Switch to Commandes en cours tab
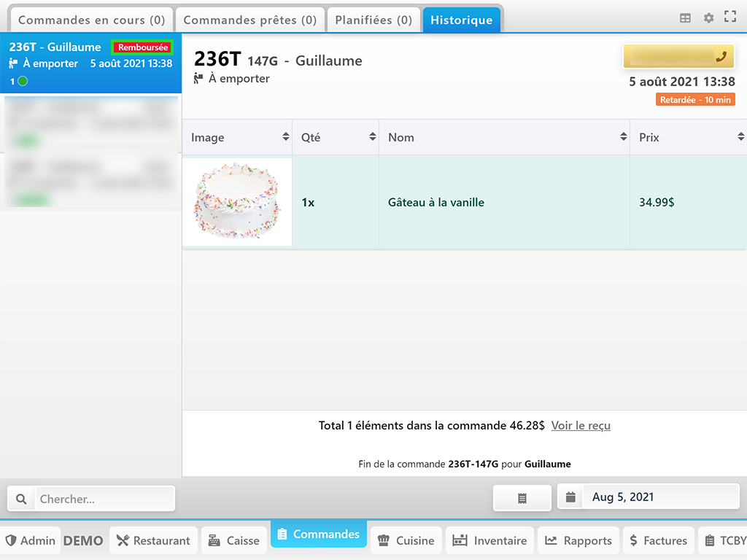 point(91,20)
